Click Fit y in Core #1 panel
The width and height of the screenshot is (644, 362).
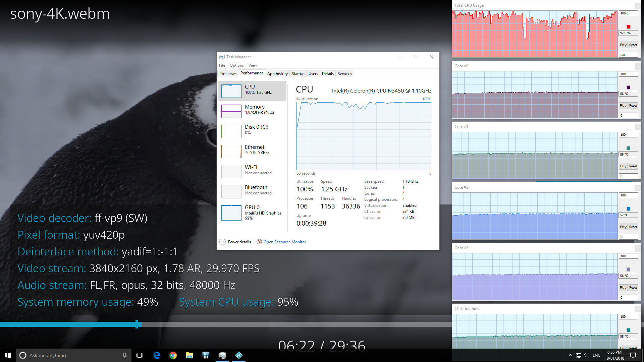[623, 166]
